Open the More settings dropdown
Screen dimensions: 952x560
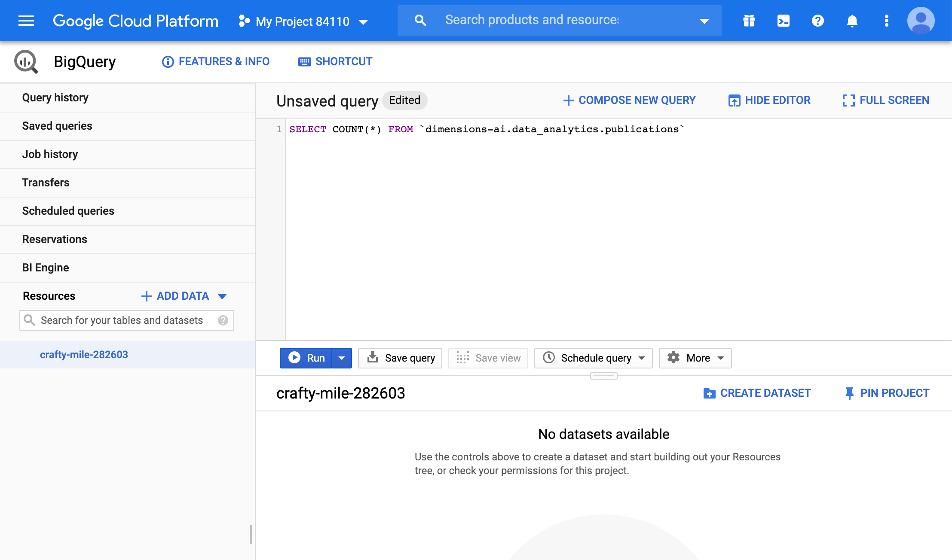(x=695, y=358)
